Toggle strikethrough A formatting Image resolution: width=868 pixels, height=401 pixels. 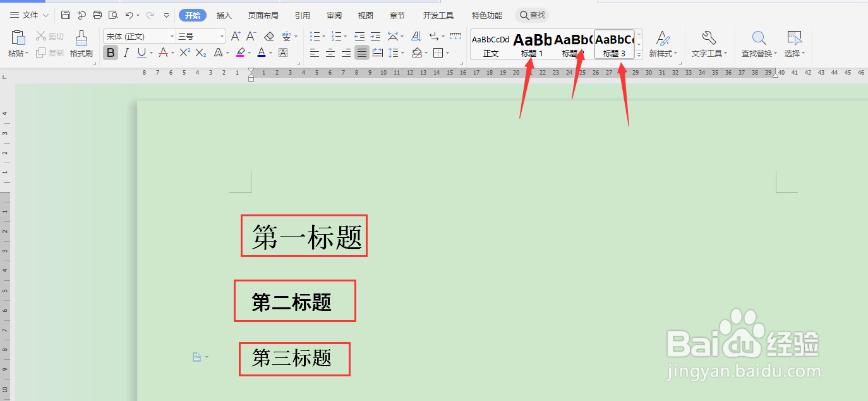[x=163, y=52]
